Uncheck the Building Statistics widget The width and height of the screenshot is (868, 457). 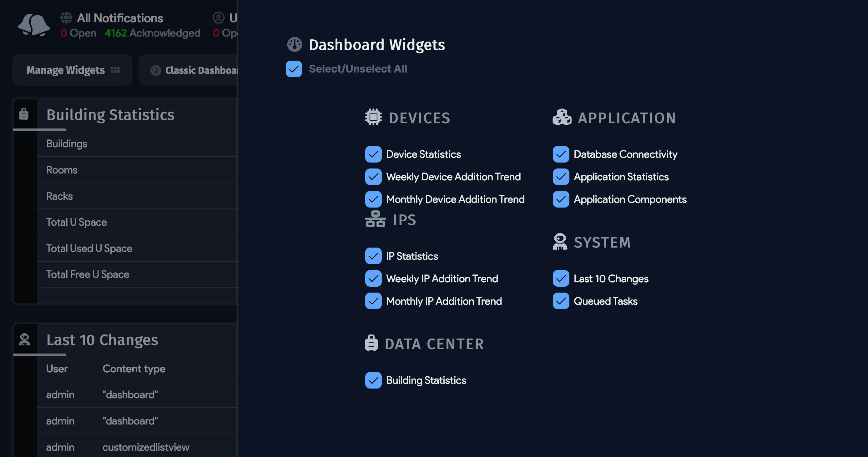373,380
